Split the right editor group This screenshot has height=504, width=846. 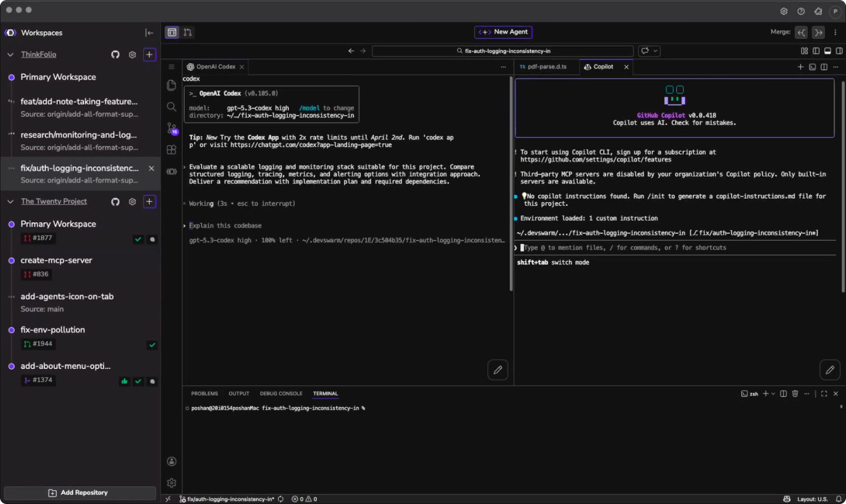click(x=824, y=67)
